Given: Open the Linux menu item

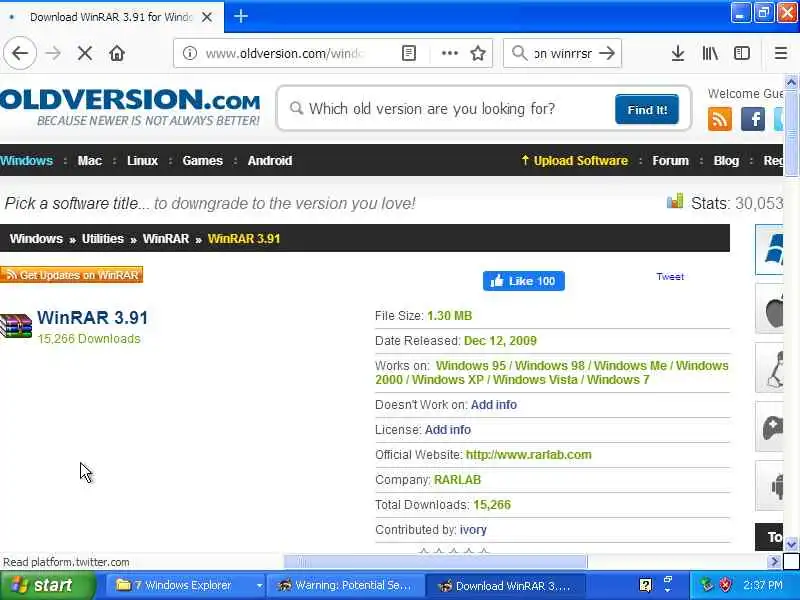Looking at the screenshot, I should (x=142, y=161).
